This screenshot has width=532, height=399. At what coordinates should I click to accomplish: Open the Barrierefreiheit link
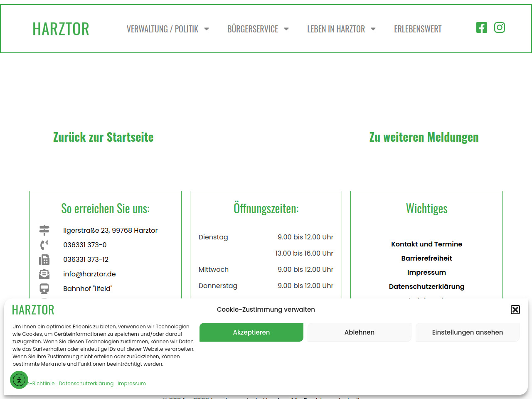[426, 259]
